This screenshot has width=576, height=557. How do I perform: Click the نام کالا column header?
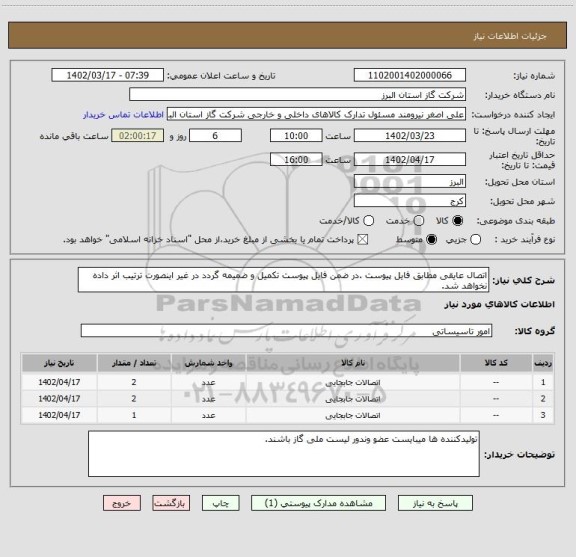click(x=353, y=363)
